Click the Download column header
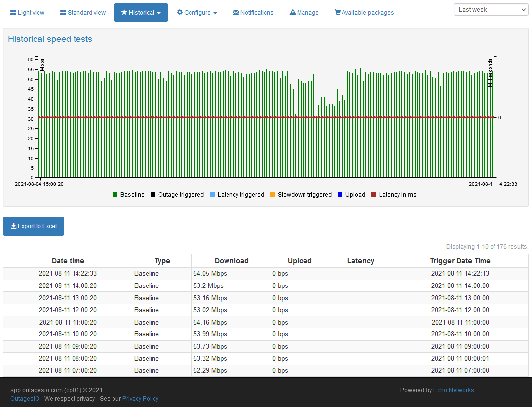532x407 pixels. coord(231,261)
